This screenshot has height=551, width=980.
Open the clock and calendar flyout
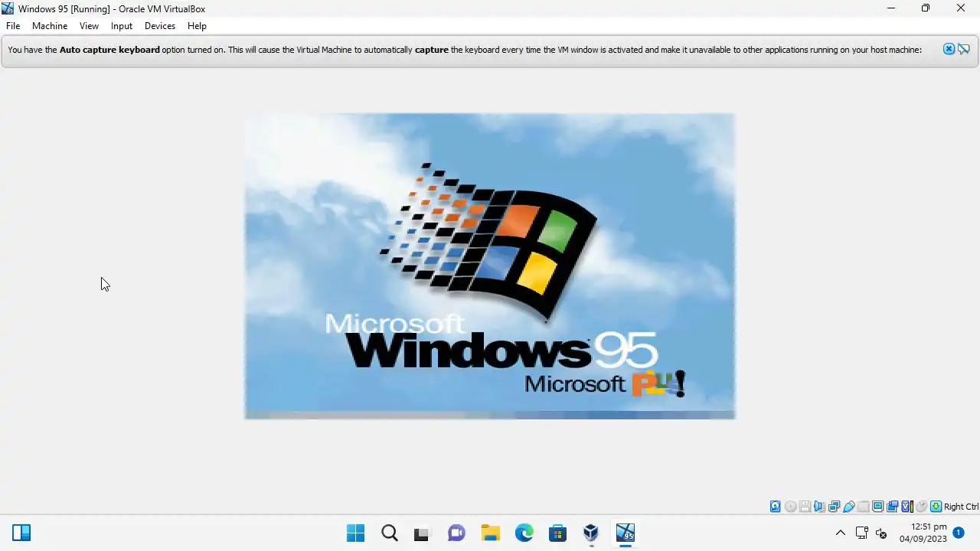pyautogui.click(x=923, y=533)
